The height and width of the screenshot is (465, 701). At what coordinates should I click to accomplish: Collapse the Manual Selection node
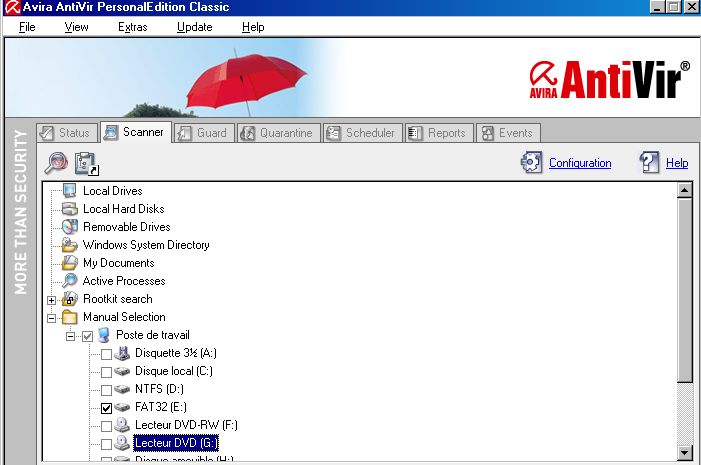[x=51, y=318]
